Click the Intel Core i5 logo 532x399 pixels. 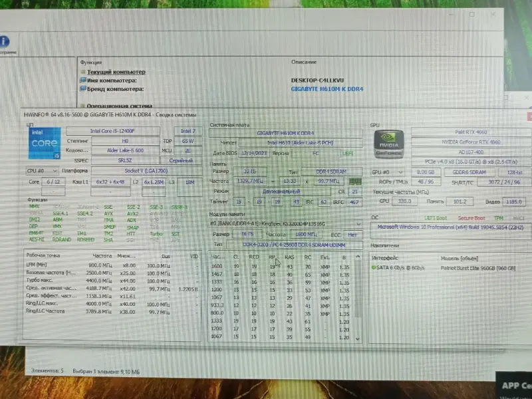(x=45, y=143)
